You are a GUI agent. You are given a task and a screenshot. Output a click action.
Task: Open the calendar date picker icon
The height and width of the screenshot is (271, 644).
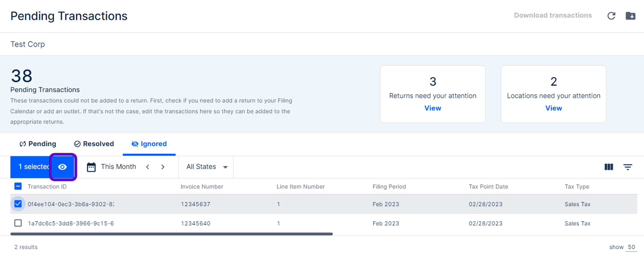91,167
